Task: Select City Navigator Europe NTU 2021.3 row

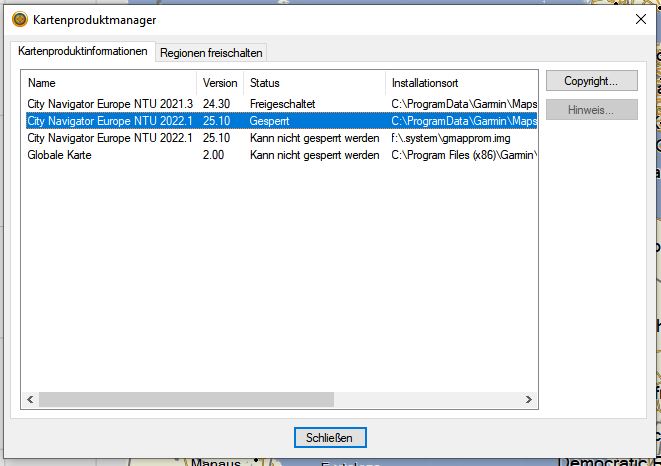Action: pos(110,104)
